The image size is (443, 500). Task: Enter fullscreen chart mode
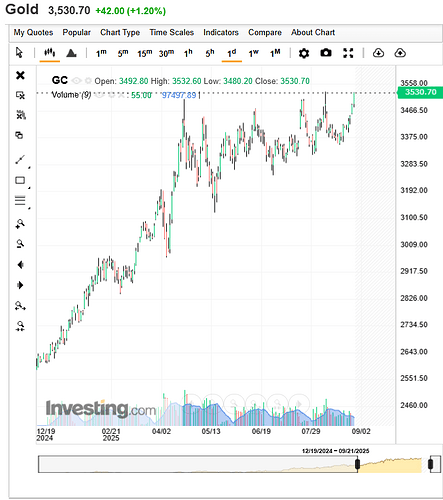coord(348,53)
